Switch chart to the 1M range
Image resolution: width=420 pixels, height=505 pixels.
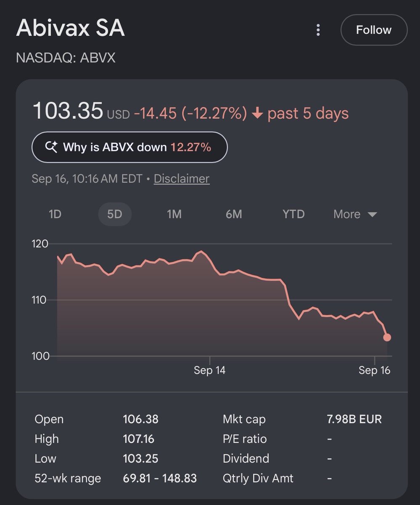174,214
